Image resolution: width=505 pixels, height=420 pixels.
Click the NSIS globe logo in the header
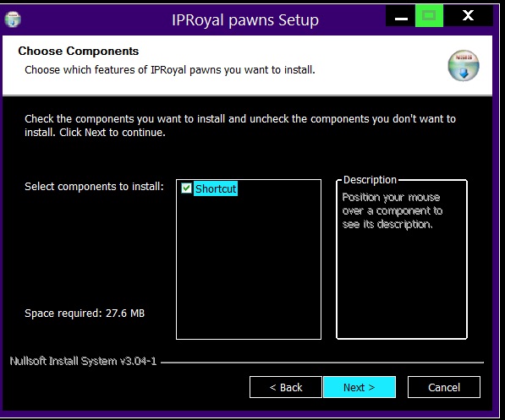464,66
